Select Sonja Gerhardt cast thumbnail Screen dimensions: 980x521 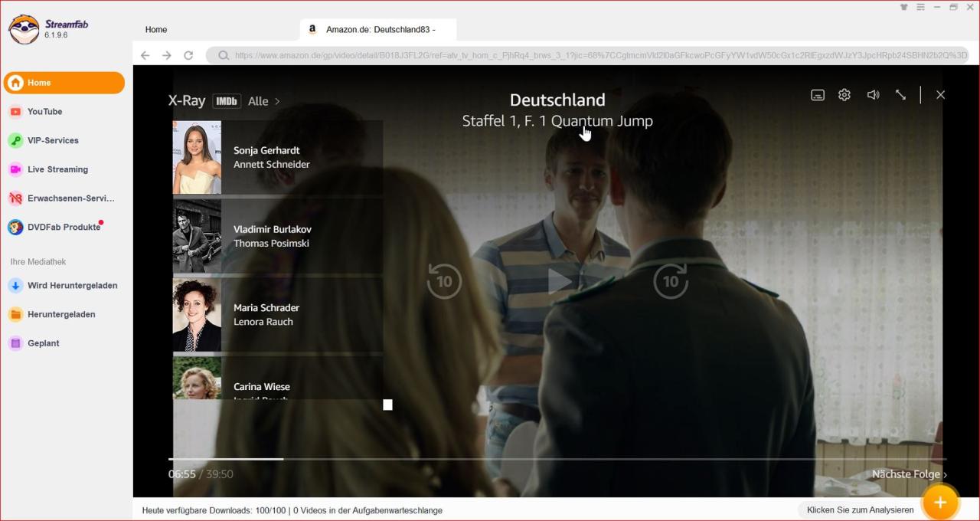197,158
